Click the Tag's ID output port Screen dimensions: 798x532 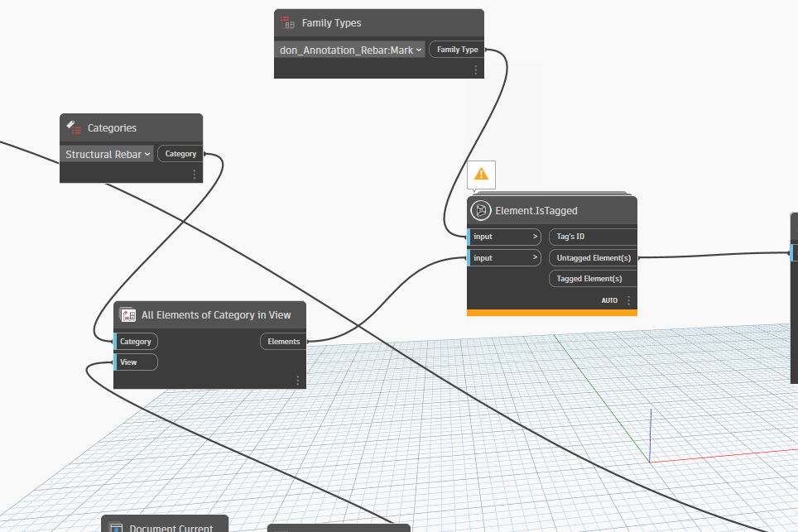[571, 237]
